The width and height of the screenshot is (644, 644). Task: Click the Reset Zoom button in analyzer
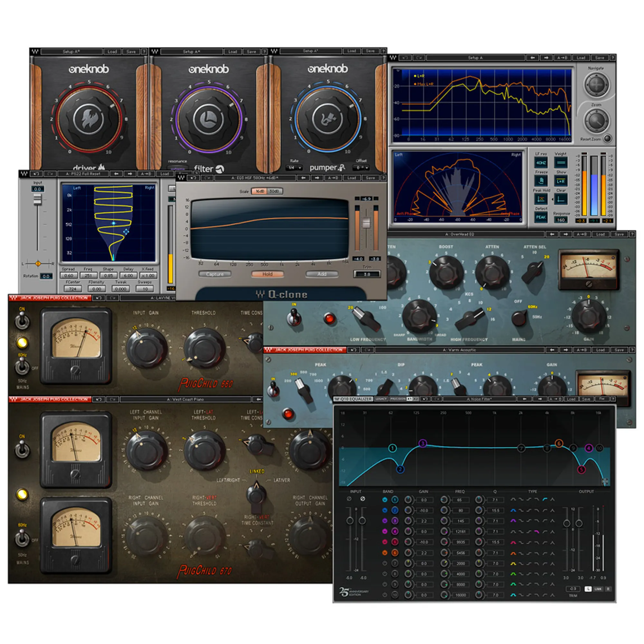coord(607,139)
